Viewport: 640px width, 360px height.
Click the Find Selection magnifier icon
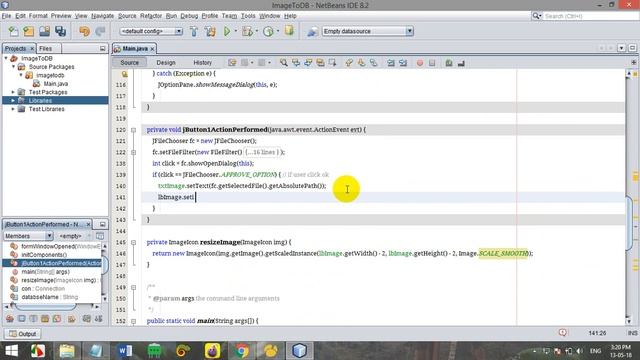pos(284,62)
